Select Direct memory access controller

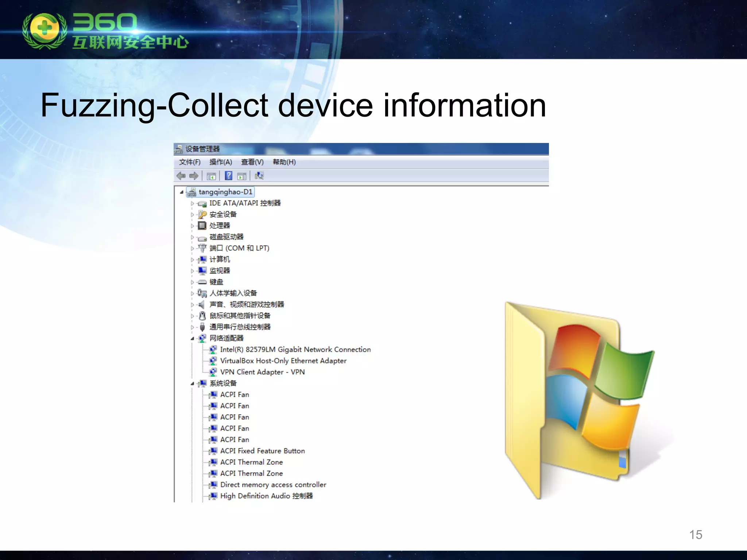tap(273, 485)
